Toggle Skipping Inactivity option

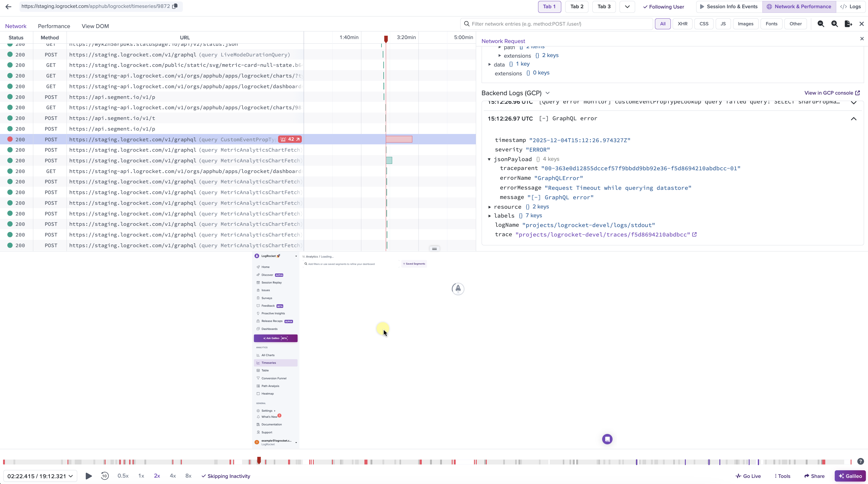pos(226,476)
